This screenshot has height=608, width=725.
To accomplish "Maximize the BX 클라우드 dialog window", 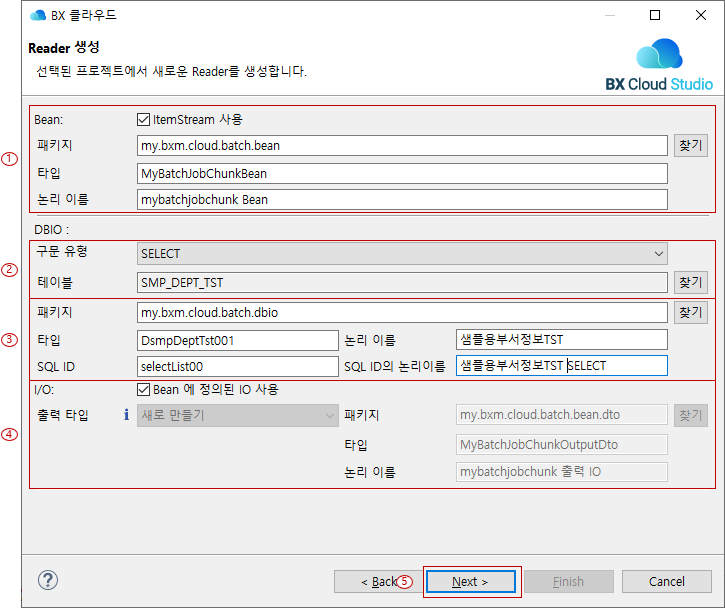I will 655,15.
